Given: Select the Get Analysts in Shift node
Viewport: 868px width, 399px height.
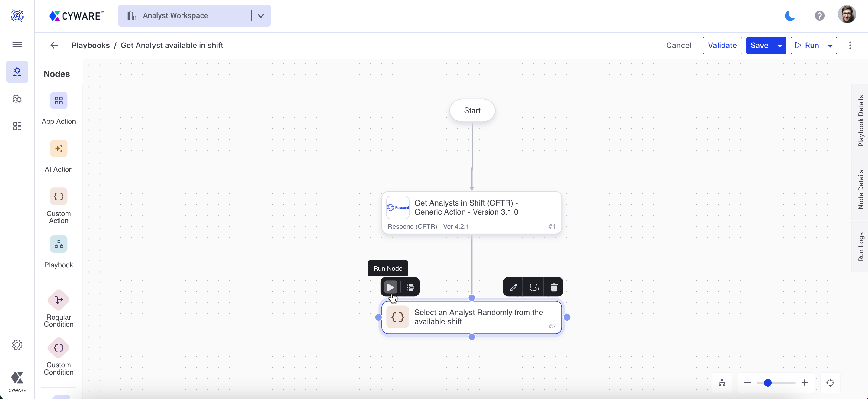Looking at the screenshot, I should [x=471, y=212].
